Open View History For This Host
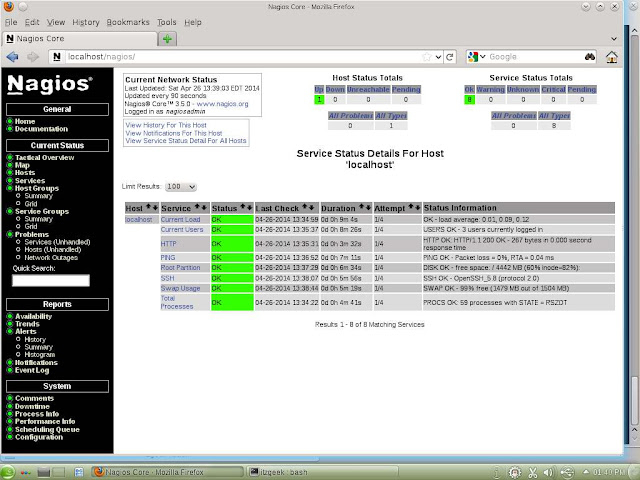This screenshot has width=640, height=480. click(x=166, y=125)
